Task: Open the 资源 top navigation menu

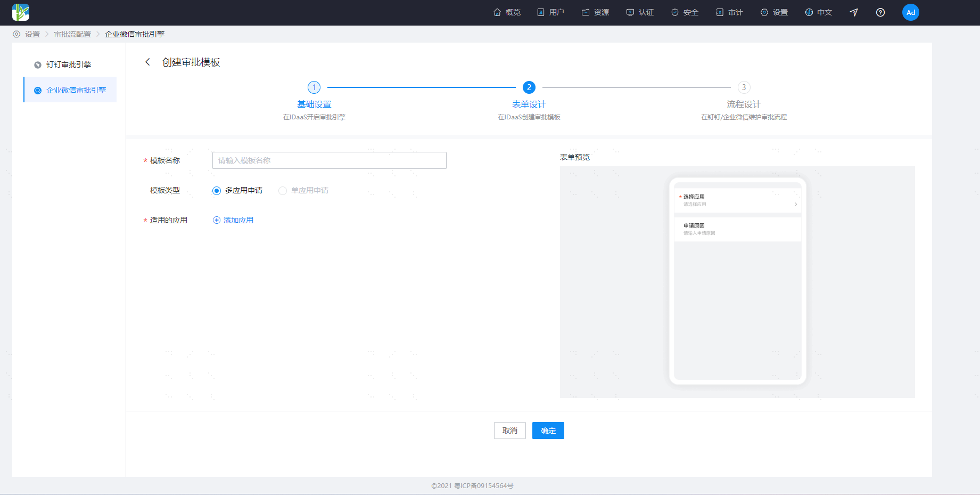Action: point(595,12)
